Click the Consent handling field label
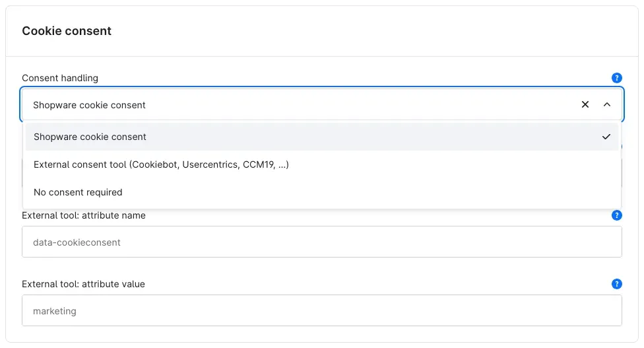644x348 pixels. point(60,78)
